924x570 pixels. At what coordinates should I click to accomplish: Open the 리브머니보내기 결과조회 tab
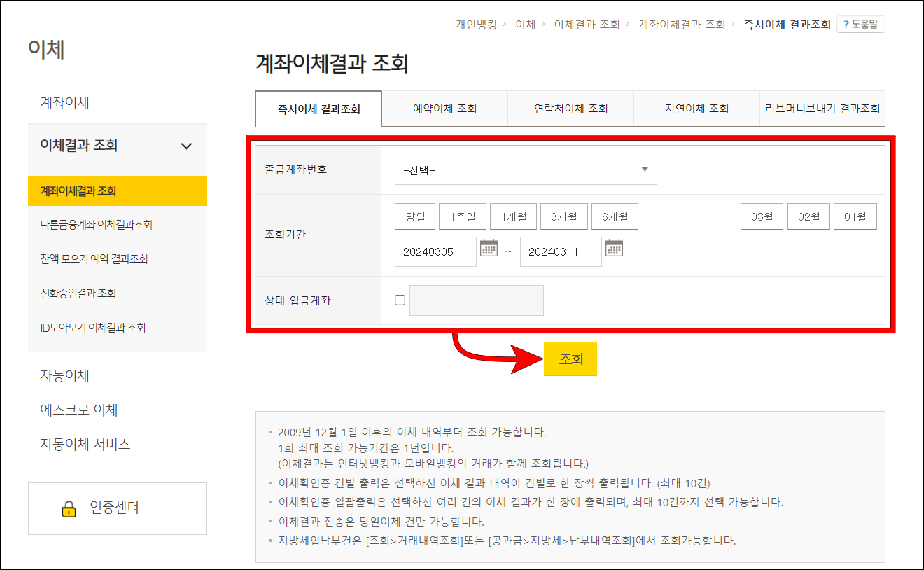(822, 109)
